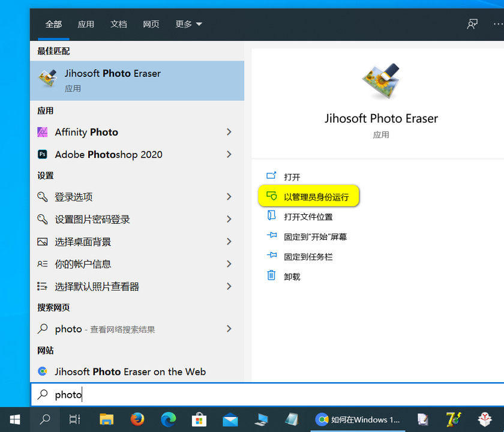Expand the 设置图片密码登录 arrow
504x432 pixels.
point(229,219)
